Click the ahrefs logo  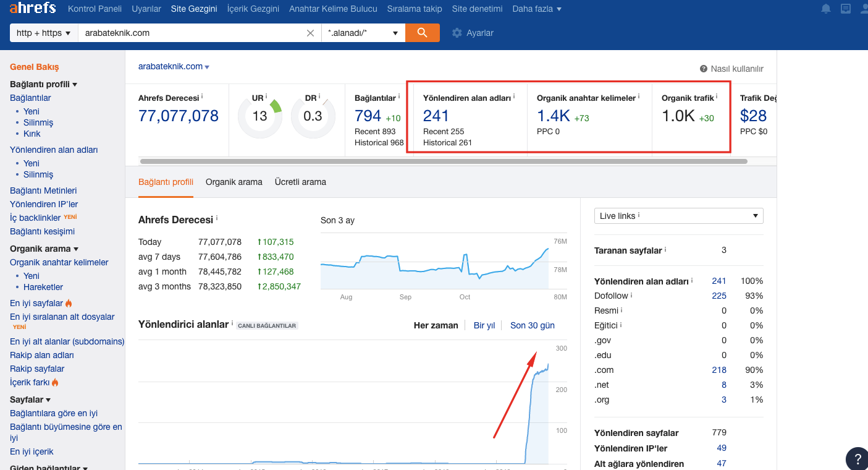click(x=33, y=8)
